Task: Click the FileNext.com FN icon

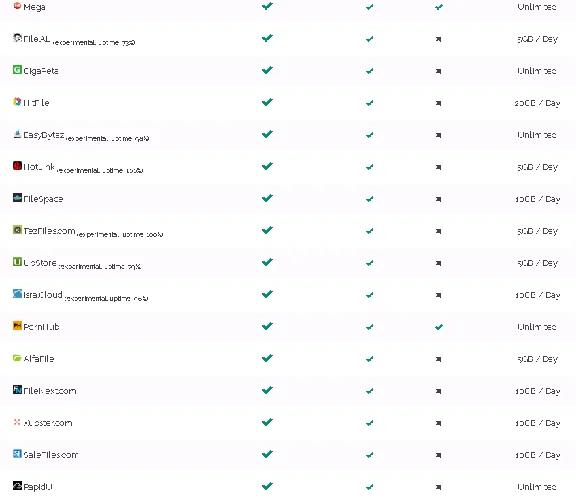Action: click(17, 389)
